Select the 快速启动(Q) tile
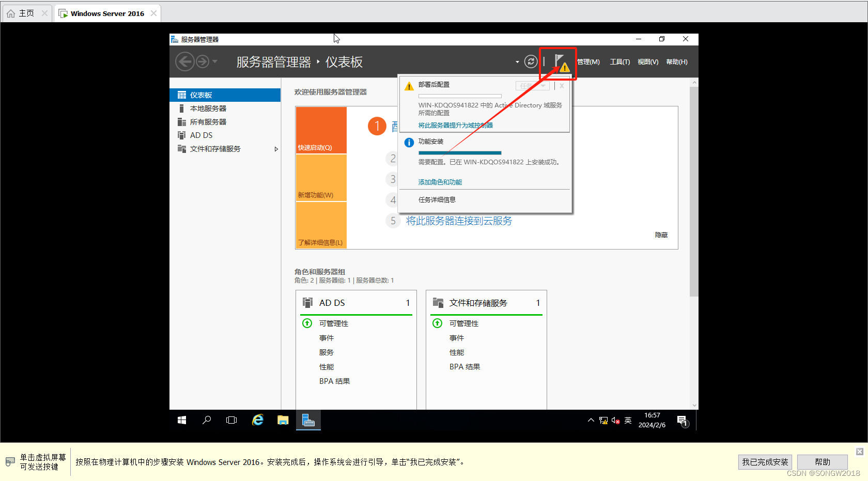868x481 pixels. pyautogui.click(x=321, y=130)
